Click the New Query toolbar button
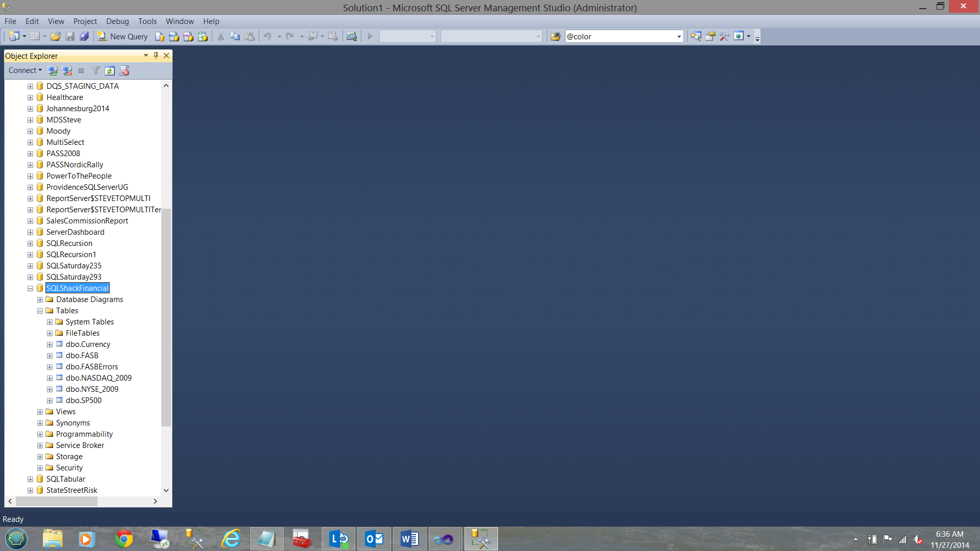Image resolution: width=980 pixels, height=551 pixels. point(123,36)
